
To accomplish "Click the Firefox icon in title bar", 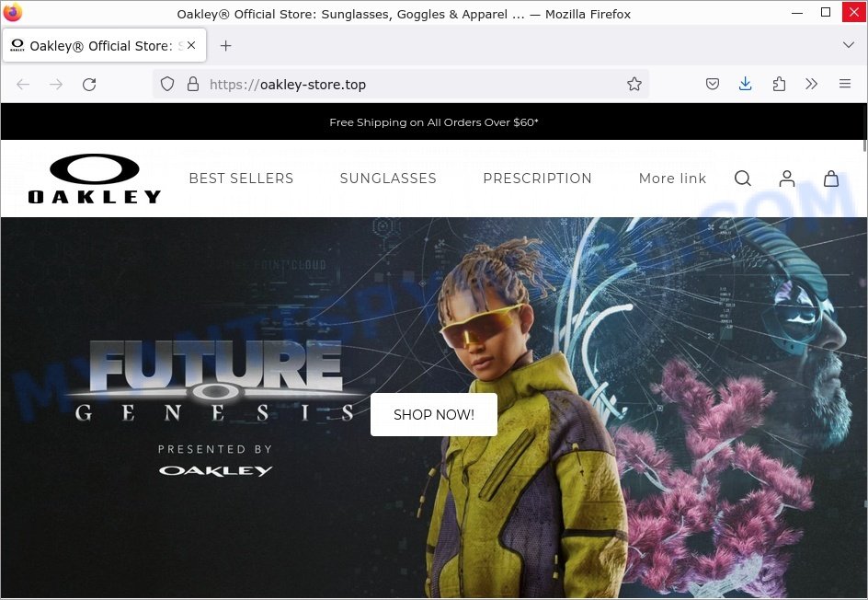I will click(12, 12).
